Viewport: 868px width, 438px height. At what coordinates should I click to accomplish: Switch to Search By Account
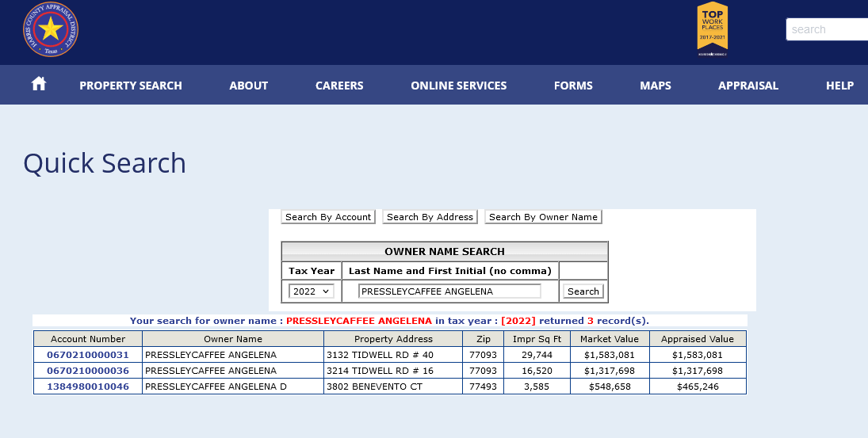pyautogui.click(x=328, y=217)
